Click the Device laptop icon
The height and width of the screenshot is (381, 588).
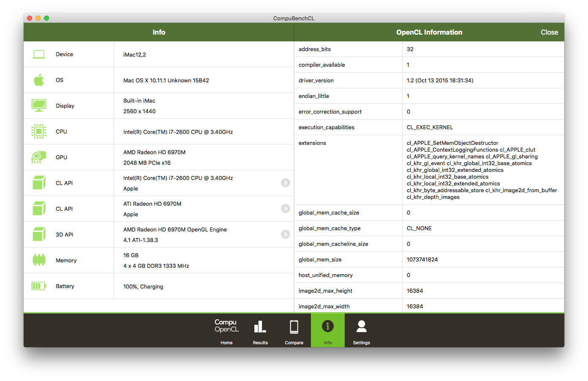coord(39,54)
